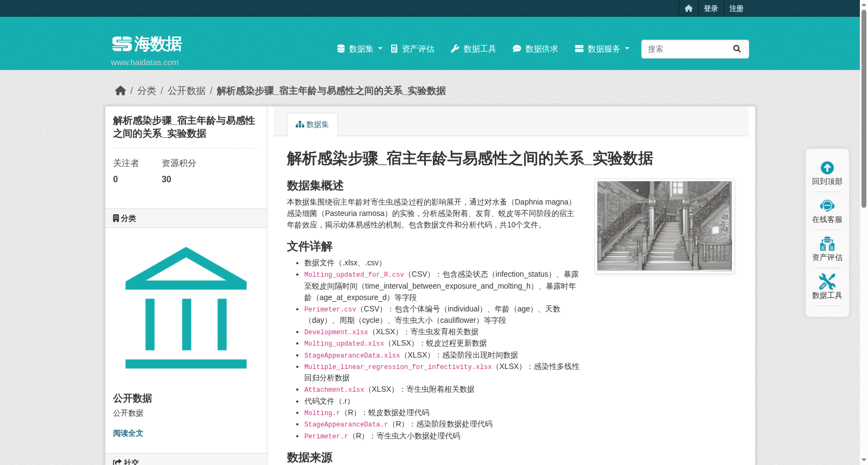868x465 pixels.
Task: Click the 数据工具 wrench sidebar icon
Action: tap(827, 282)
